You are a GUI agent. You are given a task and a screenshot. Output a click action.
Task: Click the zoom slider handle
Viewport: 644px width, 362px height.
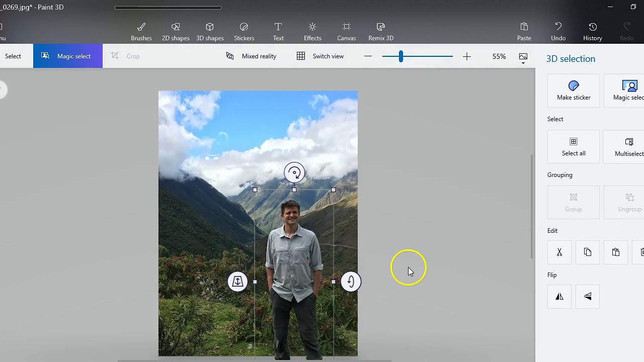pos(401,56)
